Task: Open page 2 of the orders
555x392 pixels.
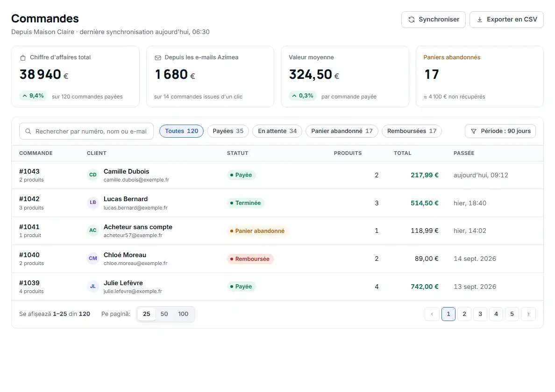Action: pos(464,314)
